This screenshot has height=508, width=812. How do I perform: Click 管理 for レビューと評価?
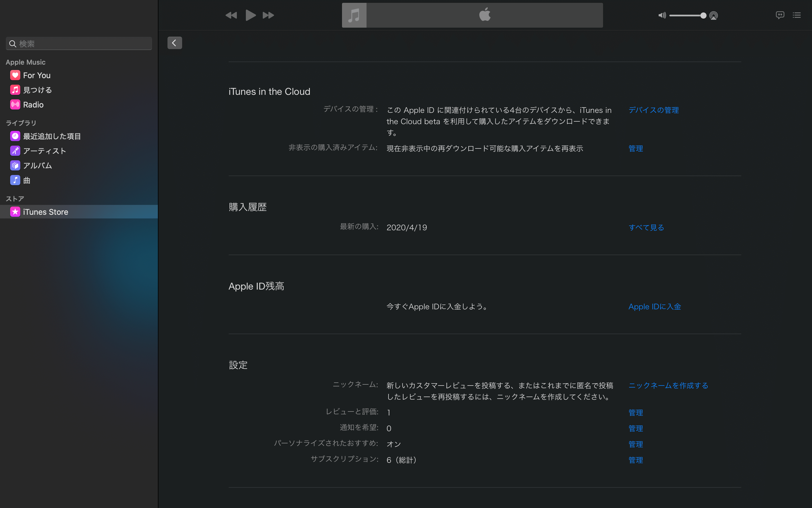[636, 413]
